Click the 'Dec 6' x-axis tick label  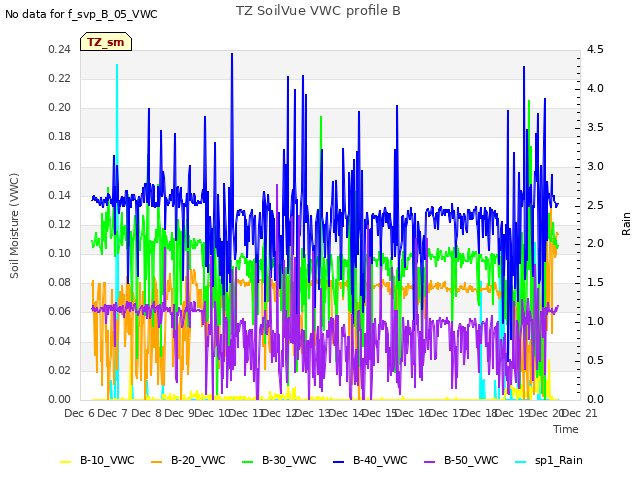point(79,413)
